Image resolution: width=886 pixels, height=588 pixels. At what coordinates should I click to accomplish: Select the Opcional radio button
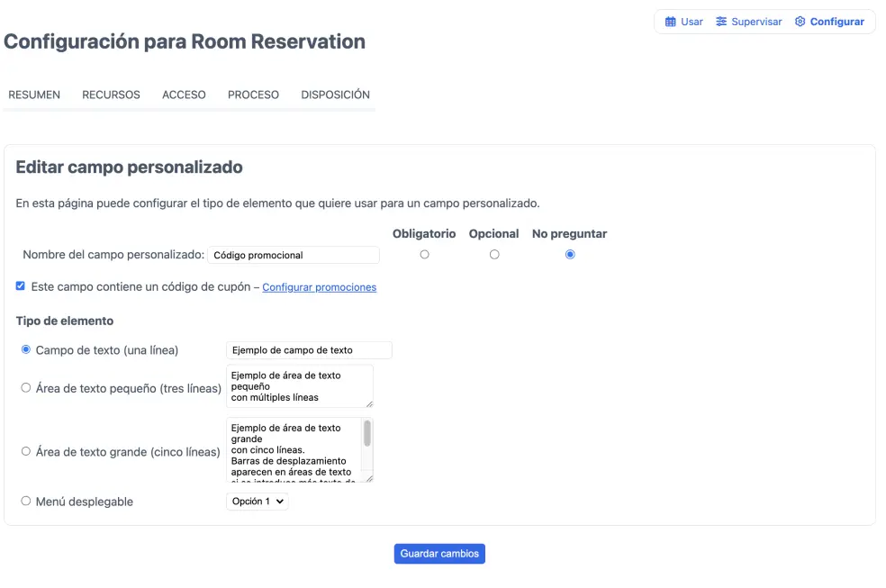click(494, 255)
